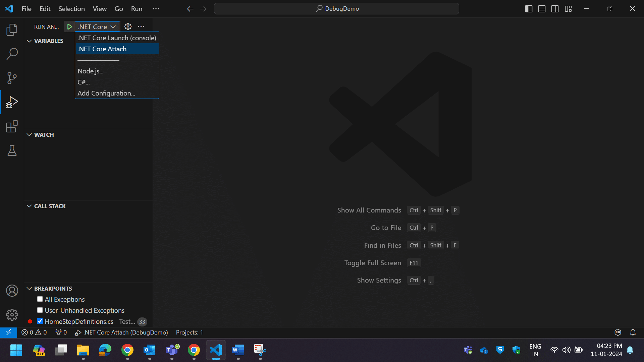
Task: Go forward with the right arrow
Action: (203, 9)
